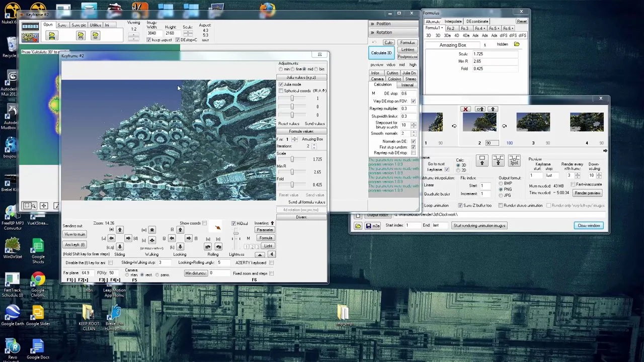Click the insert-keyframe icon left of Ipol
Image resolution: width=644 pixels, height=362 pixels.
[498, 161]
